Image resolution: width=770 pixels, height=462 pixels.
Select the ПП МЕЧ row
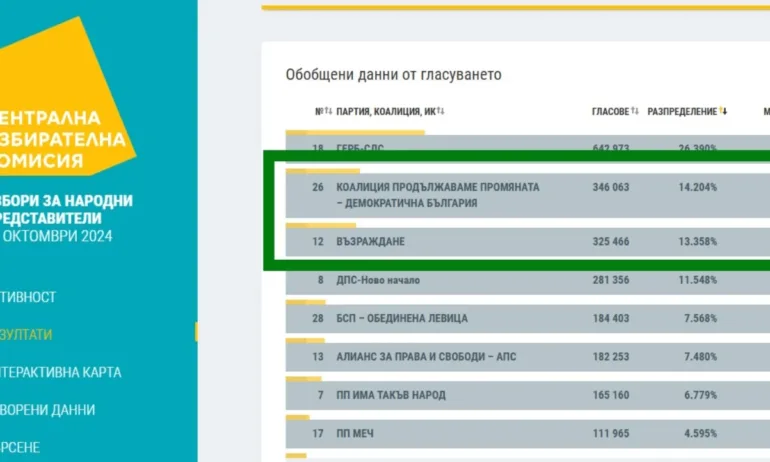tap(528, 434)
